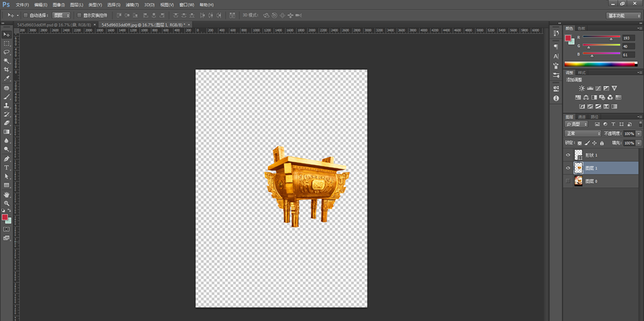Viewport: 644px width, 321px height.
Task: Open the layer blend mode dropdown
Action: [583, 134]
